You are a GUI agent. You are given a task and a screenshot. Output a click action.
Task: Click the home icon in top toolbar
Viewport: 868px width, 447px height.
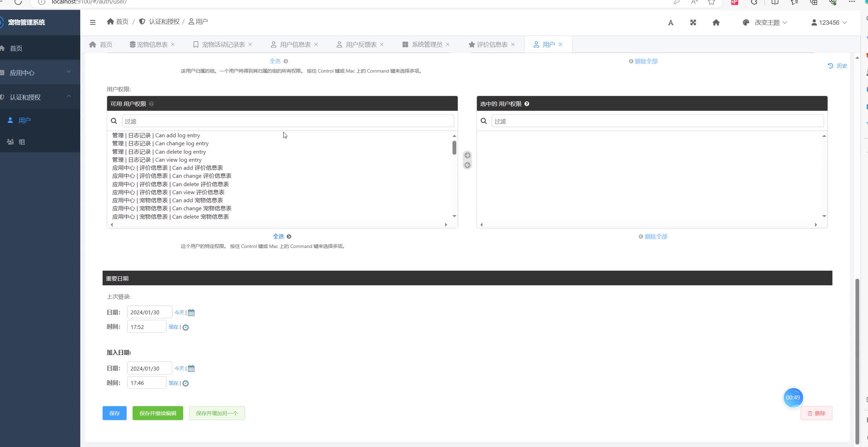(716, 23)
